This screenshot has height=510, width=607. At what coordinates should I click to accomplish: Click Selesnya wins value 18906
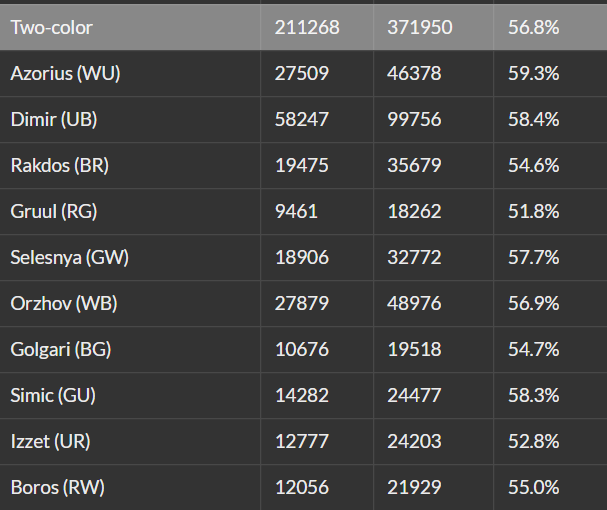[x=302, y=258]
